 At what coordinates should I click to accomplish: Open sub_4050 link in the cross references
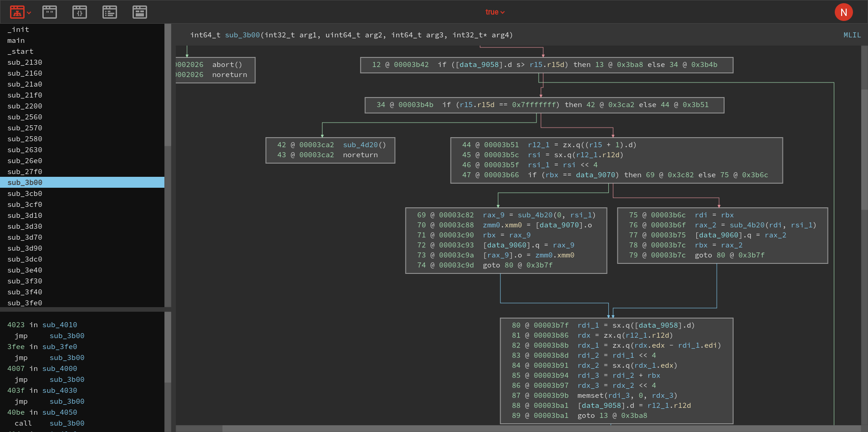[60, 412]
